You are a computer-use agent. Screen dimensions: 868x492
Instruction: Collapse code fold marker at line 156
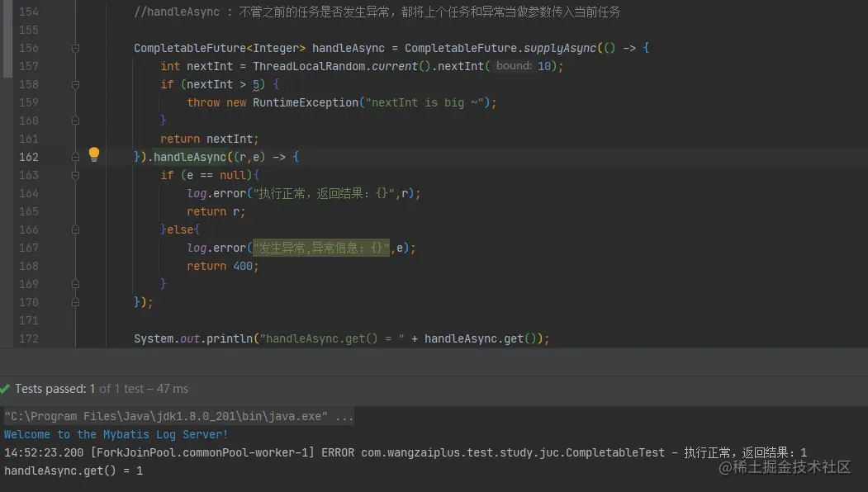point(76,48)
